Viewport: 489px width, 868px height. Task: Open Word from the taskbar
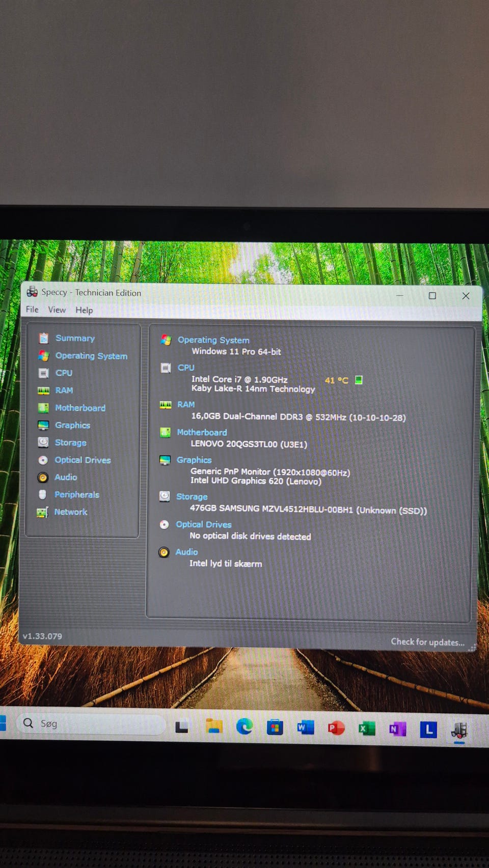pyautogui.click(x=306, y=728)
